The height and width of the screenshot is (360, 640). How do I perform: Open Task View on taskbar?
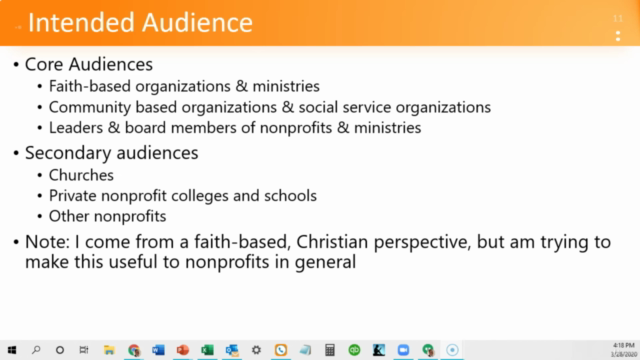point(84,350)
